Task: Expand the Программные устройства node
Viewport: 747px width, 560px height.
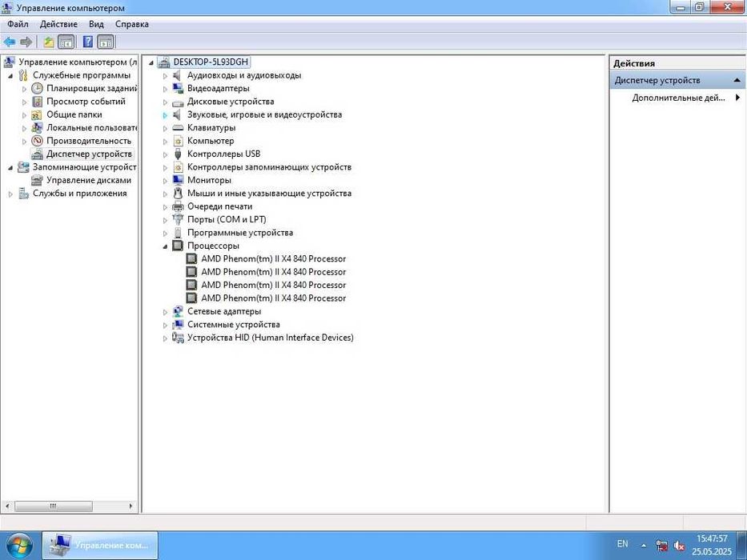Action: (165, 234)
